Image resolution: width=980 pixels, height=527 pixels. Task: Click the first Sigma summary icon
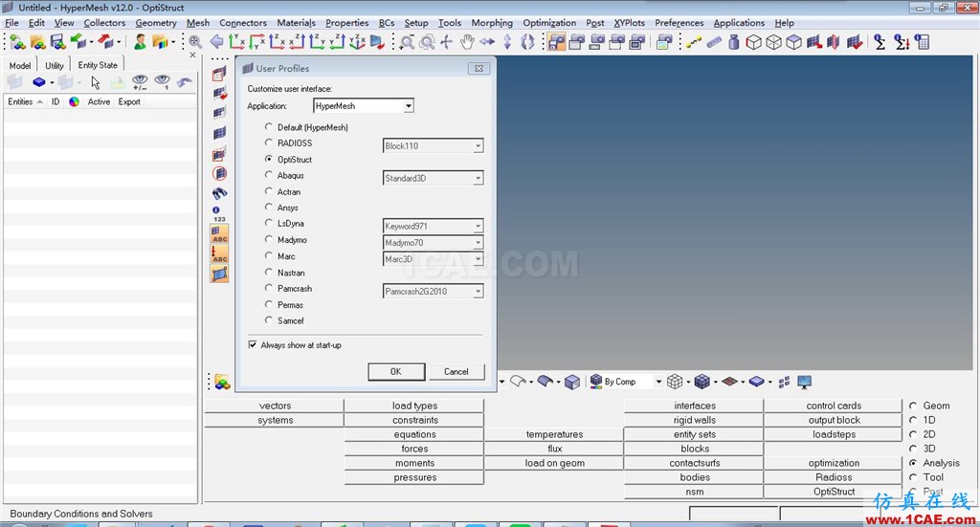click(x=880, y=42)
